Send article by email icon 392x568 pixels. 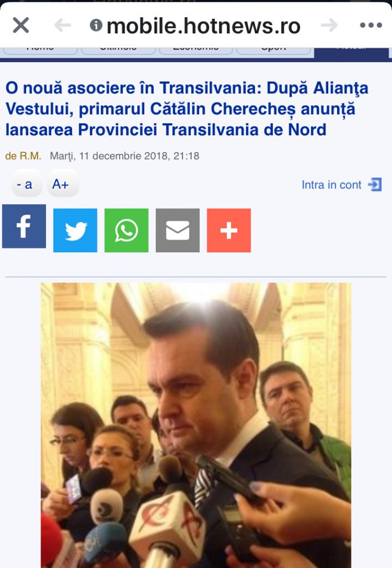tap(178, 230)
